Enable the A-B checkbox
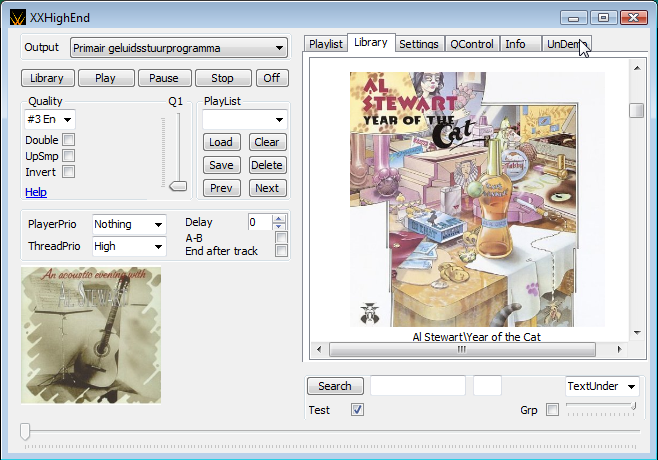Viewport: 658px width, 460px height. (x=281, y=238)
